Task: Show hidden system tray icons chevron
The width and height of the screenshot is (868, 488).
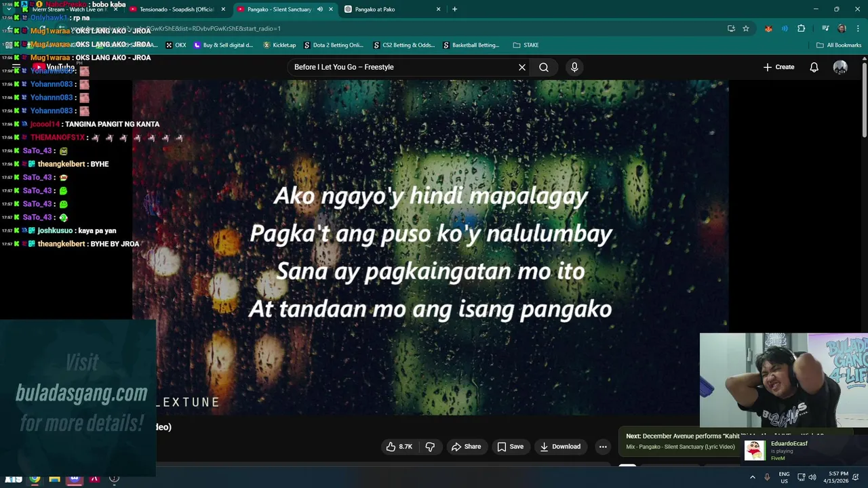Action: pyautogui.click(x=752, y=477)
